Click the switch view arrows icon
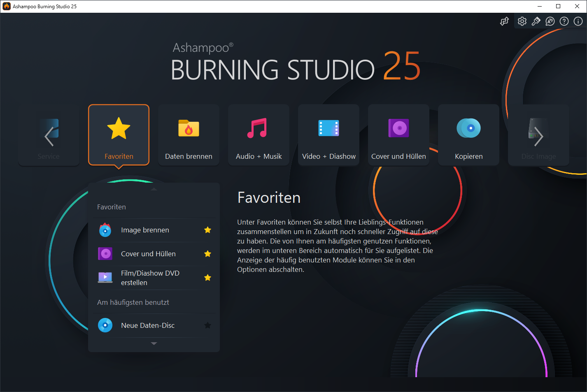This screenshot has width=587, height=392. click(x=504, y=21)
